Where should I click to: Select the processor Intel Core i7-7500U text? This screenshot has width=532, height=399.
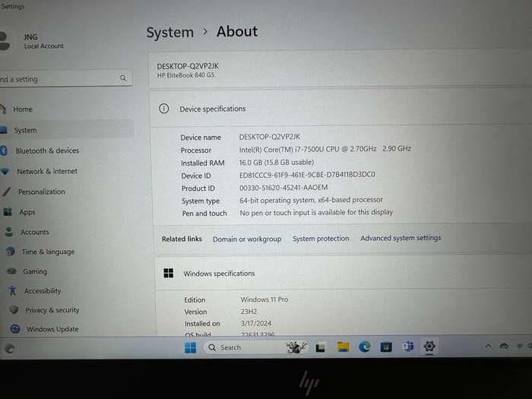[x=325, y=149]
